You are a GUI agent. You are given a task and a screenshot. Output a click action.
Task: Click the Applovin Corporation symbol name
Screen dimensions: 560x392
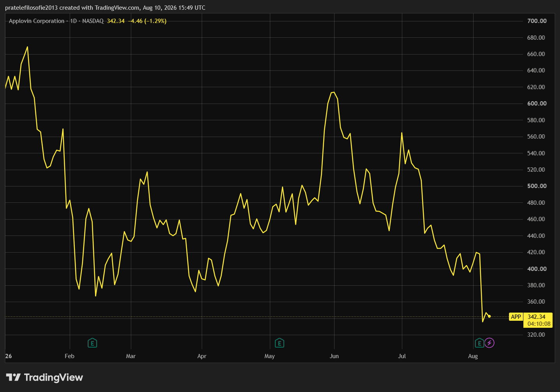coord(37,21)
